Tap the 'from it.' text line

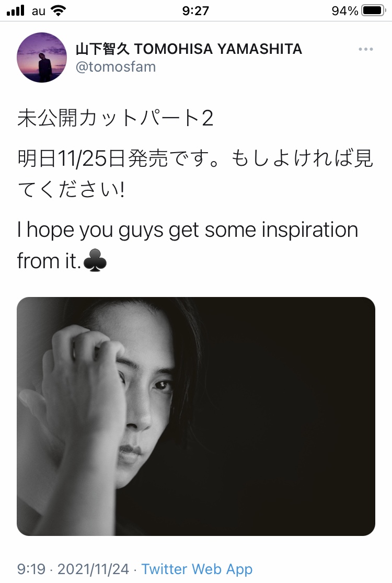click(x=49, y=260)
